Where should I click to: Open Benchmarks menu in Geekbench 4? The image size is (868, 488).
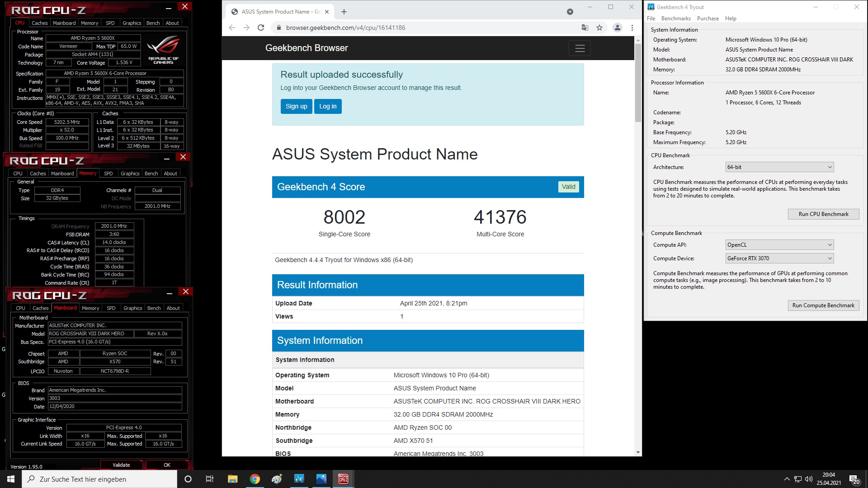pos(676,19)
